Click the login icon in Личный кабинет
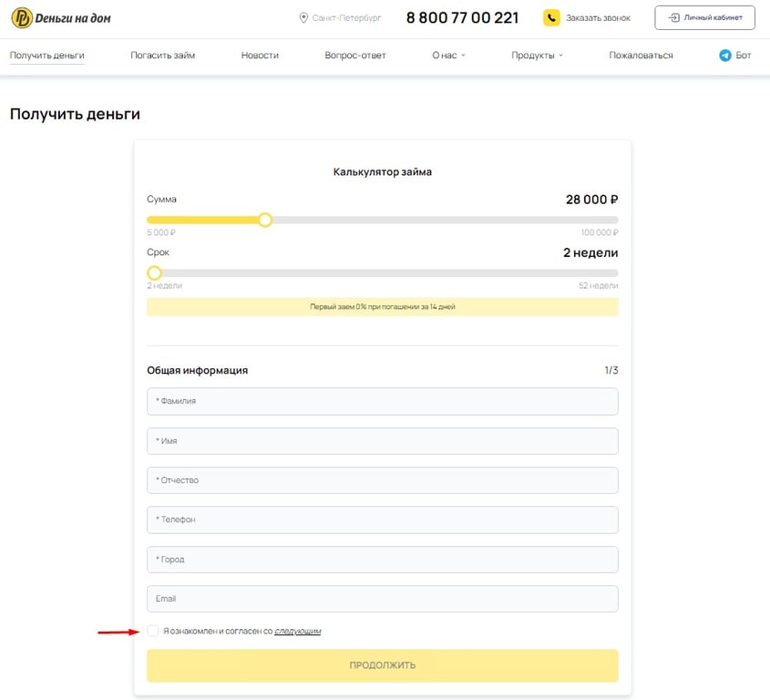 673,17
